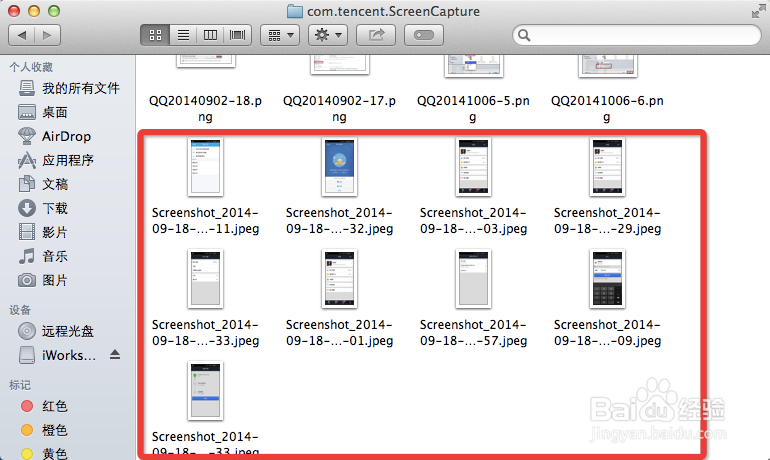Switch to list view

coord(183,35)
